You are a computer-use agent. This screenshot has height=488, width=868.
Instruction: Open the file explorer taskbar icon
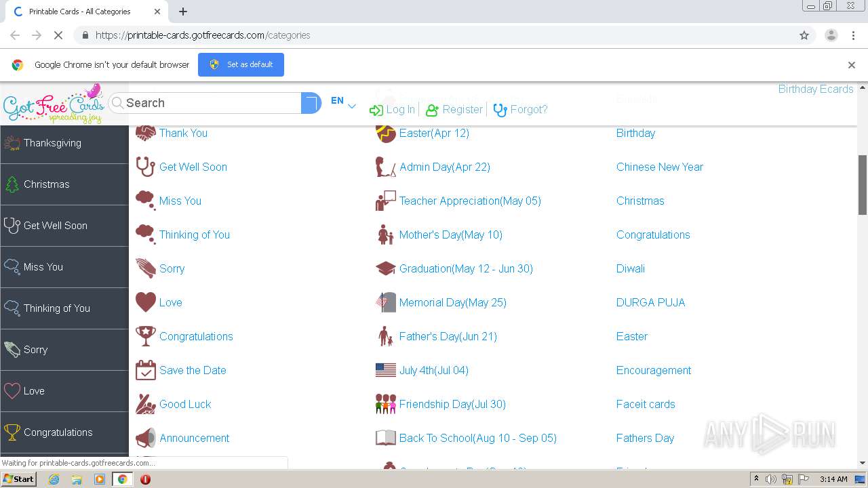[77, 479]
